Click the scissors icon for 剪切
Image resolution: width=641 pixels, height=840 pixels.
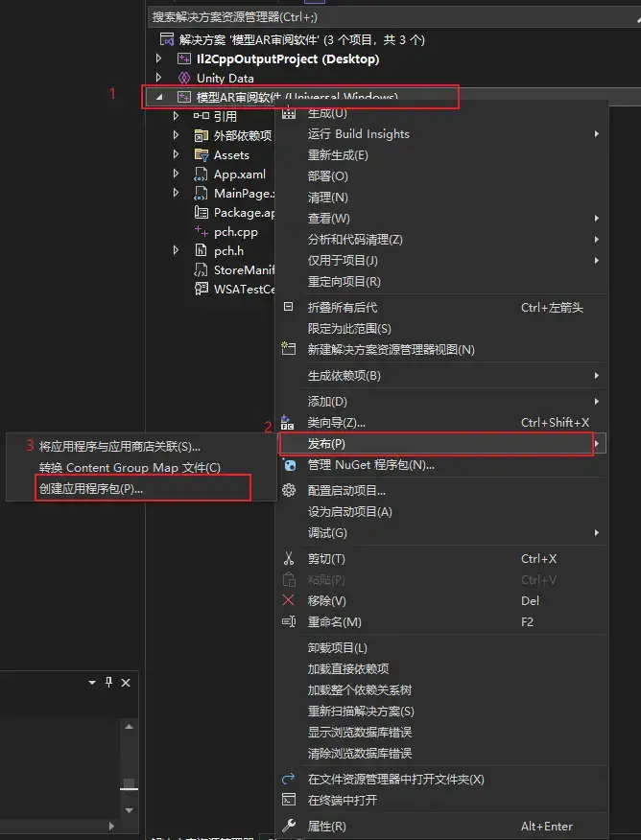click(x=289, y=559)
